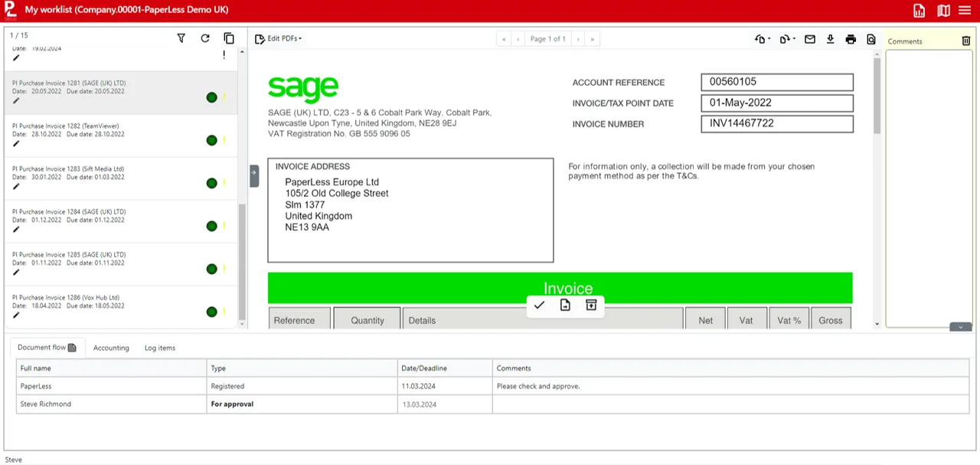980x465 pixels.
Task: Click the pencil icon on Invoice 1281
Action: (16, 100)
